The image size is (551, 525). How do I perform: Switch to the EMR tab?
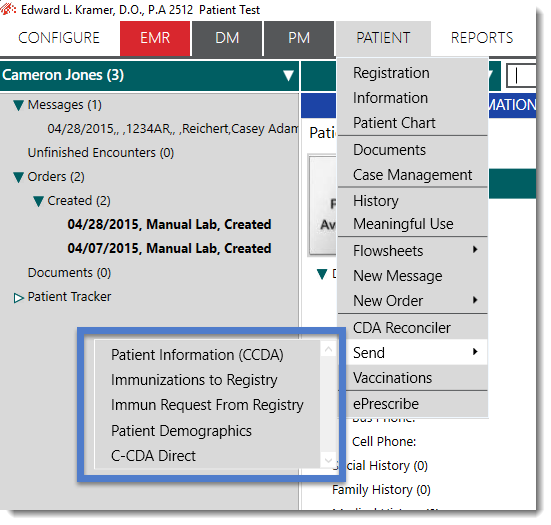(155, 38)
